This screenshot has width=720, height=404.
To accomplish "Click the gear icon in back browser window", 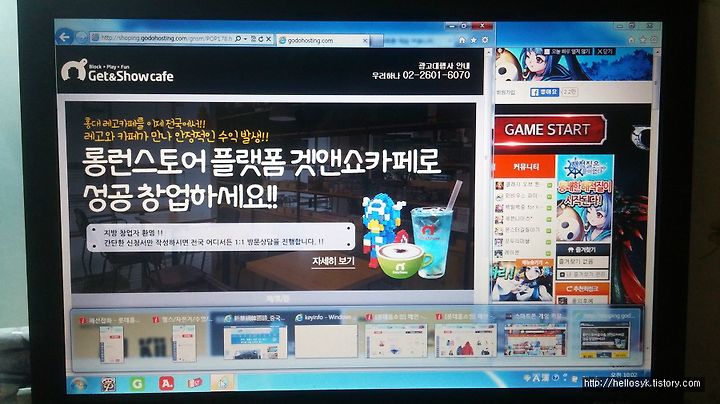I will [x=654, y=40].
